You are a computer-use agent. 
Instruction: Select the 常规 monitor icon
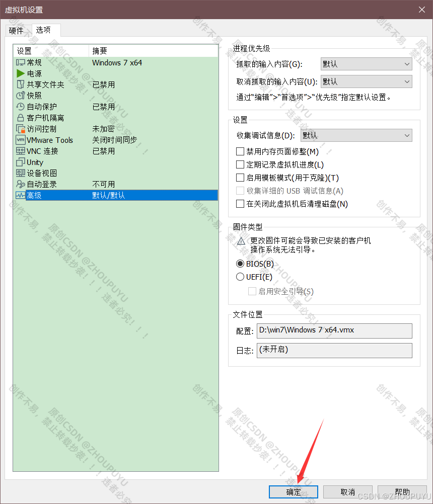tap(21, 62)
